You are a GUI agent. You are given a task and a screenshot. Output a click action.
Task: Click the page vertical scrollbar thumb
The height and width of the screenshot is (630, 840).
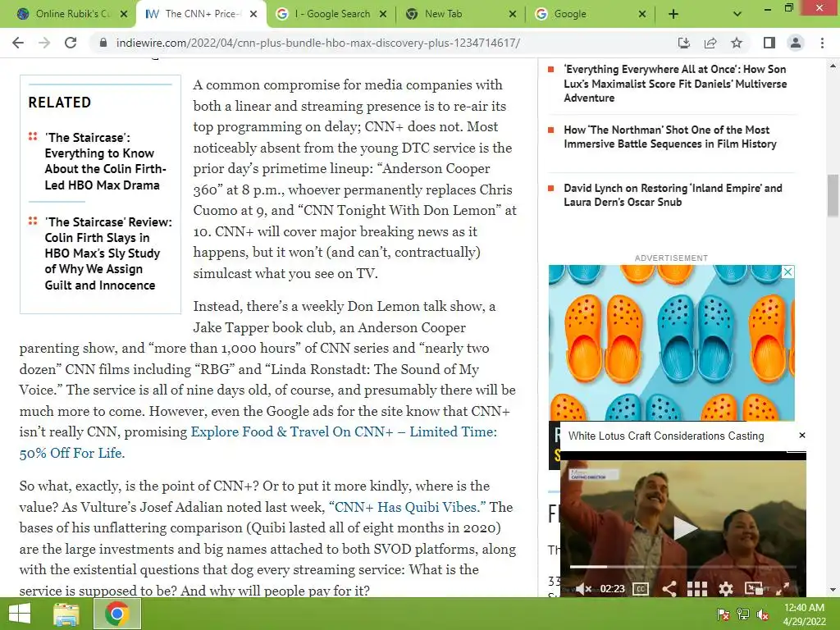[833, 195]
